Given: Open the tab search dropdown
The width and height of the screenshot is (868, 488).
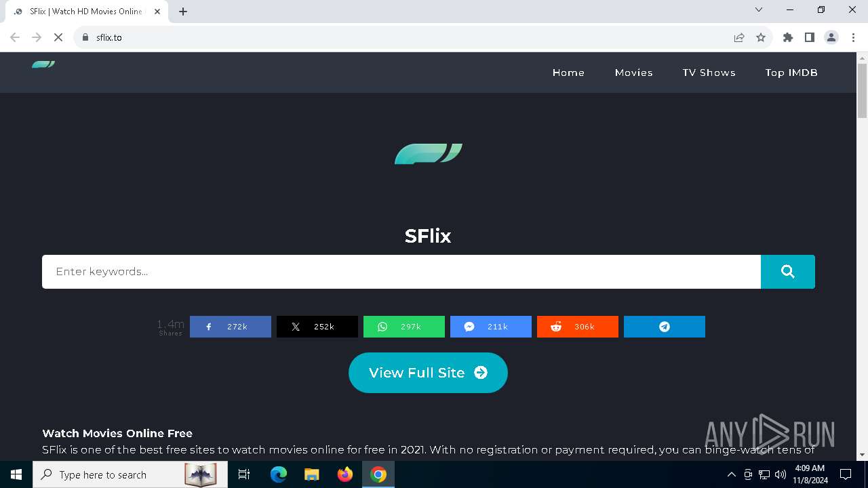Looking at the screenshot, I should pyautogui.click(x=759, y=9).
